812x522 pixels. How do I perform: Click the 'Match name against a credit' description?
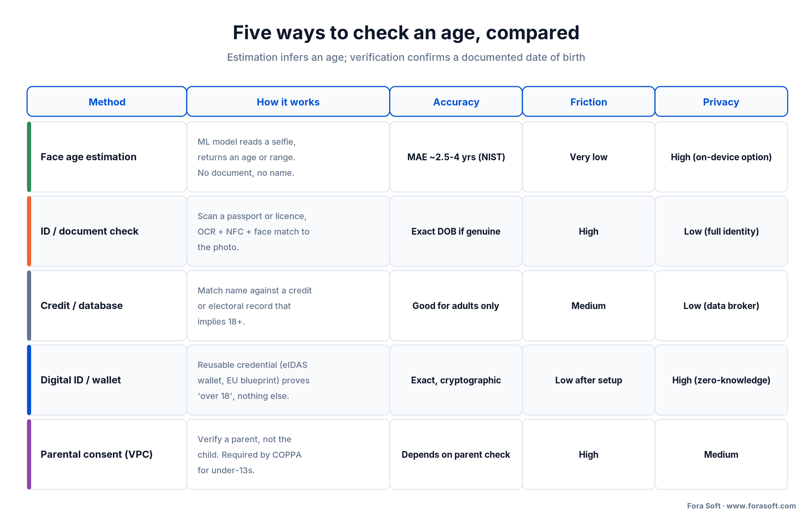tap(288, 306)
